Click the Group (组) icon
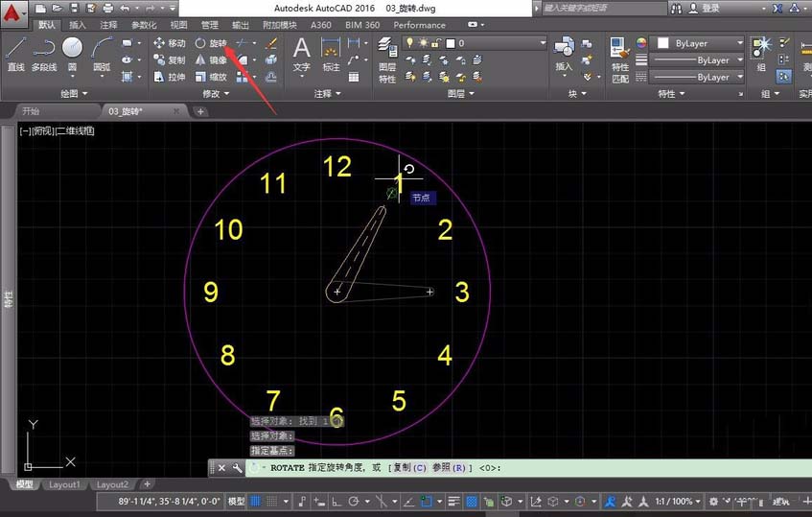This screenshot has width=812, height=517. 761,54
